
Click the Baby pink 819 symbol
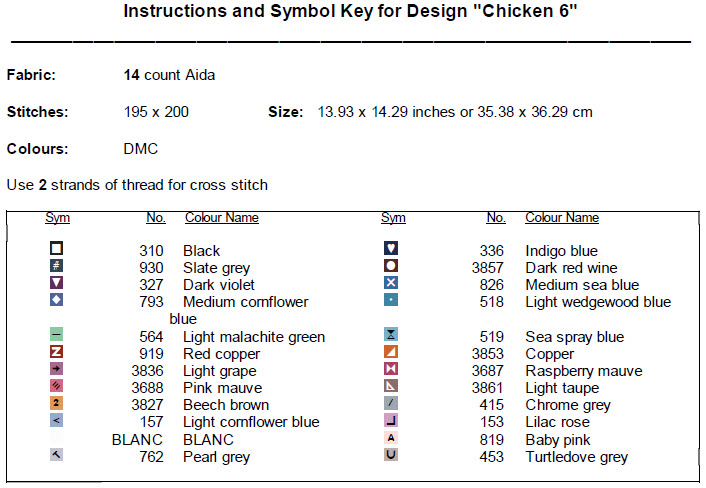[392, 438]
